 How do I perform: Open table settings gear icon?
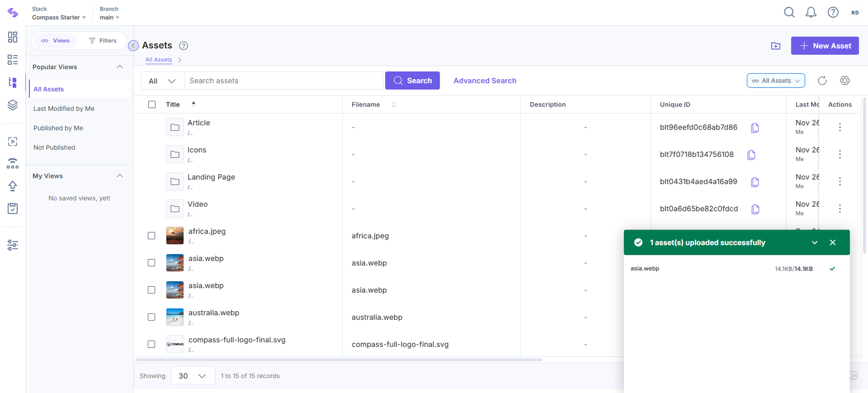[x=845, y=80]
